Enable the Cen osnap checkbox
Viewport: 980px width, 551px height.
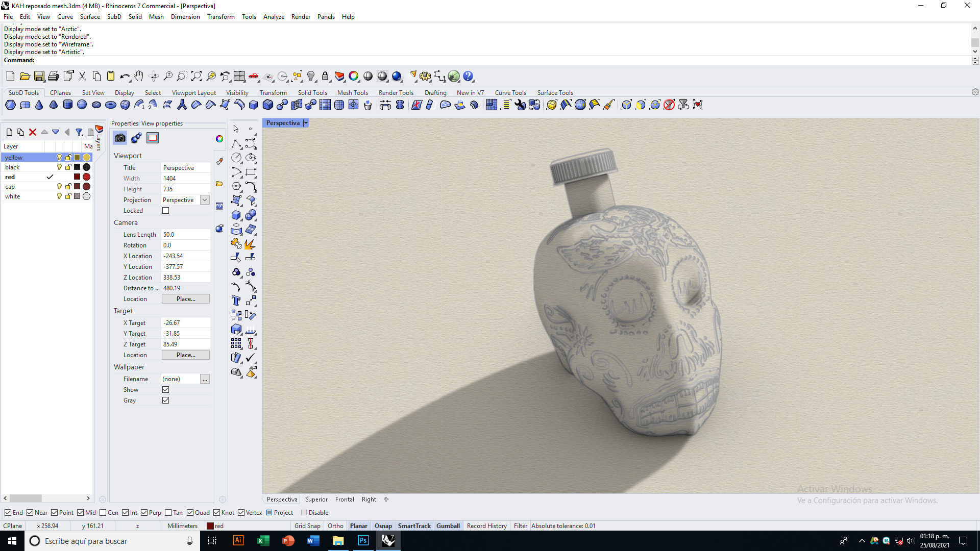tap(103, 513)
